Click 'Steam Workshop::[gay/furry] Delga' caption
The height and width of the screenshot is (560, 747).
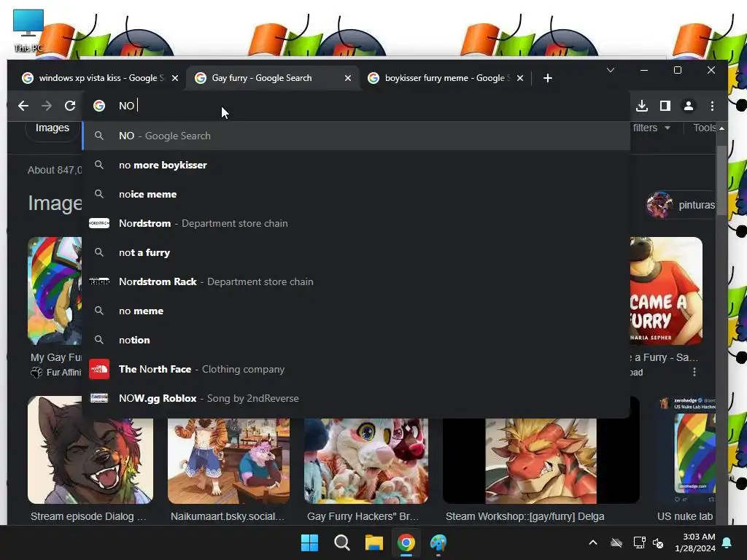[x=525, y=516]
